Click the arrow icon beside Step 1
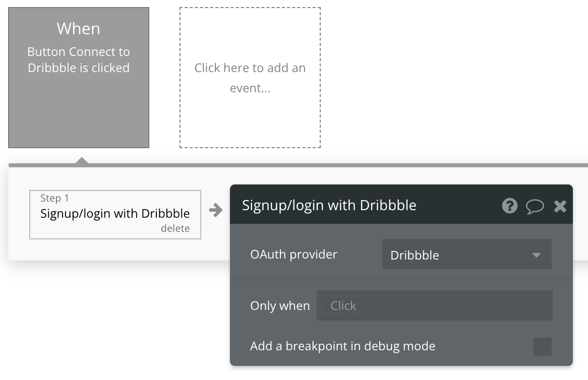The height and width of the screenshot is (380, 588). [x=216, y=210]
